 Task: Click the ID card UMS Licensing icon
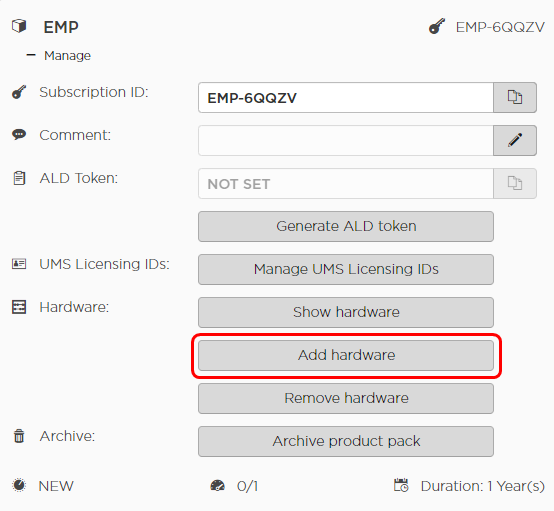coord(19,264)
